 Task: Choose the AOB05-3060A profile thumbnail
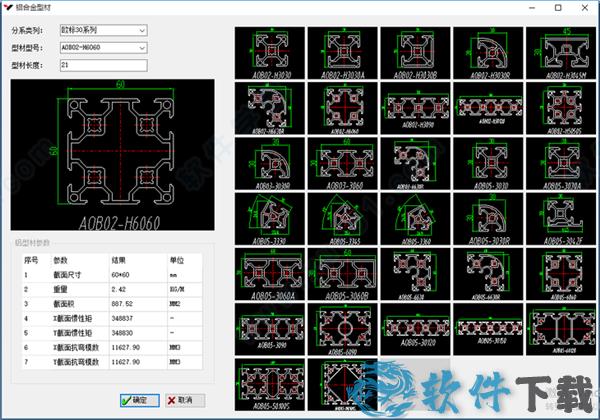[x=270, y=274]
